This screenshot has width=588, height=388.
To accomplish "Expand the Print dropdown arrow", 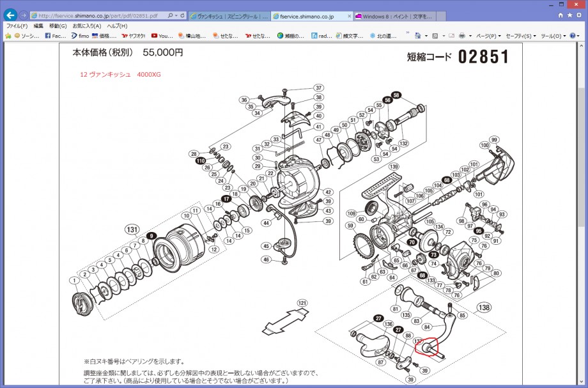I will pos(470,36).
